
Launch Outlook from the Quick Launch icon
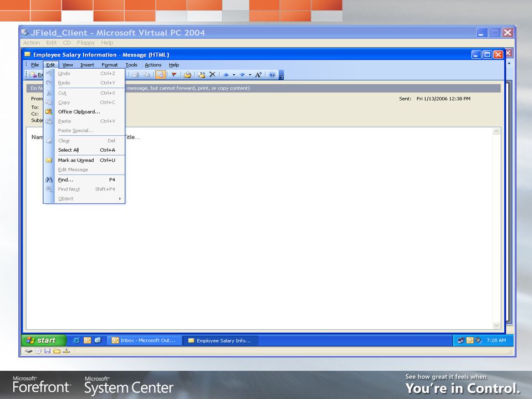click(x=87, y=340)
